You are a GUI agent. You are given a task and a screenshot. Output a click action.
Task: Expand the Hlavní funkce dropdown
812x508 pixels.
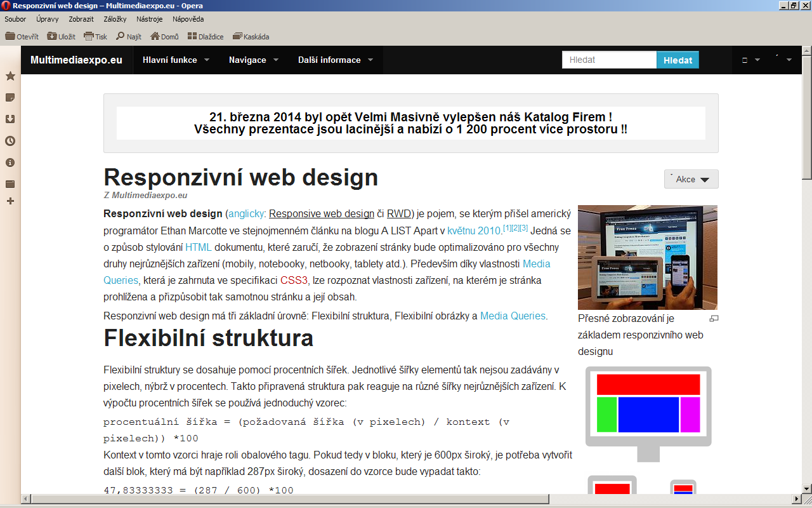tap(176, 60)
